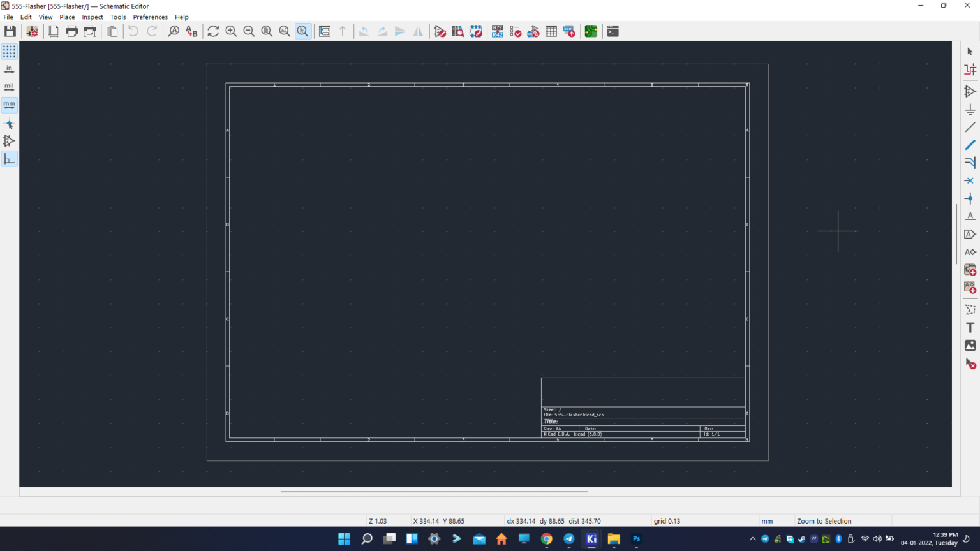Toggle the grid display off
The width and height of the screenshot is (980, 551).
(9, 52)
